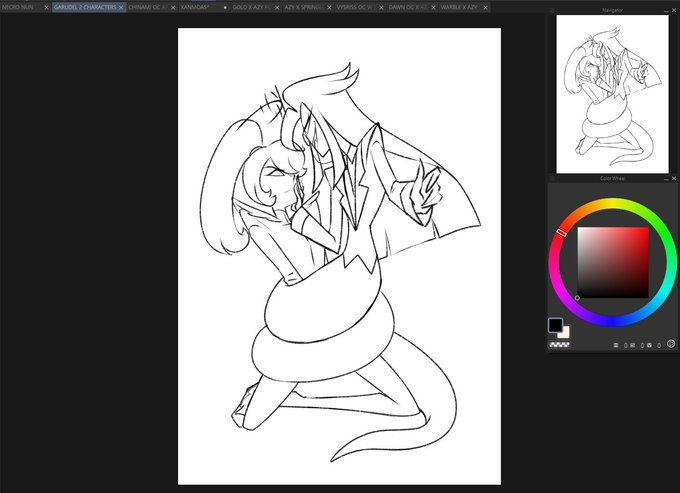Choose the transparent color checkered swatch
Viewport: 680px width, 493px height.
(559, 345)
